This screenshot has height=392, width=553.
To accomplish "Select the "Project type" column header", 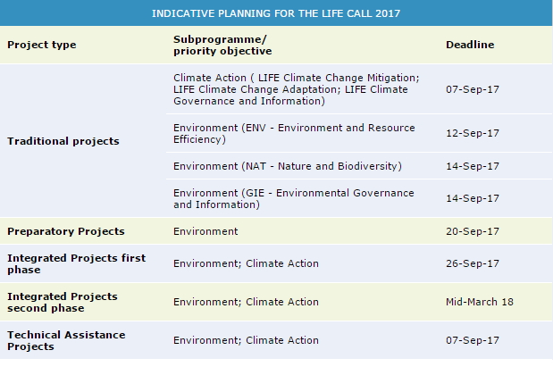I will point(42,45).
